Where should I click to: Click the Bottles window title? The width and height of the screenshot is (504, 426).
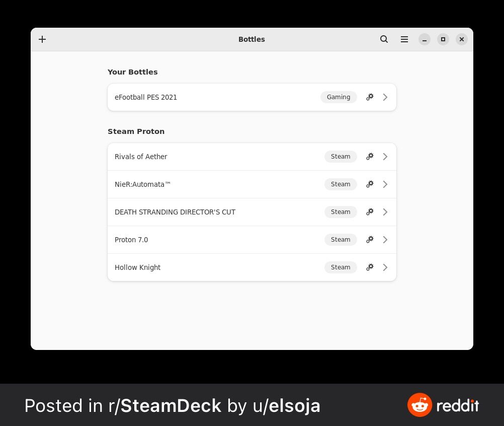251,39
